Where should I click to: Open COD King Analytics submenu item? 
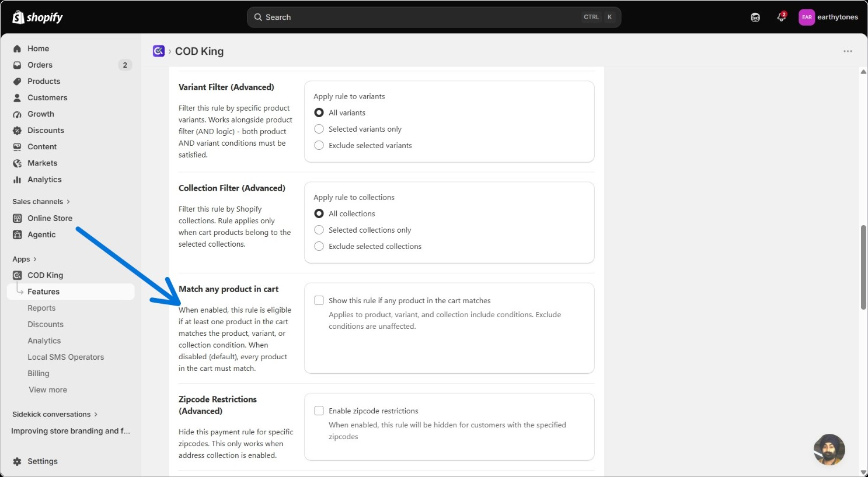point(44,341)
